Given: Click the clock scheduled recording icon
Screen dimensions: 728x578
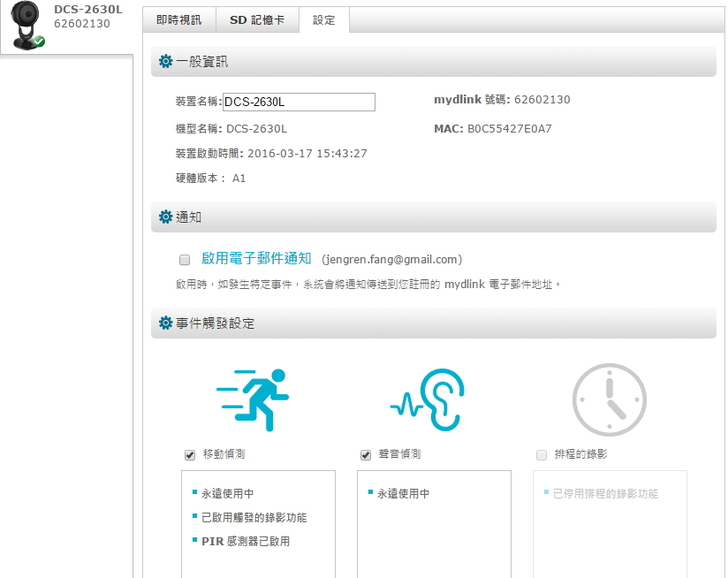Looking at the screenshot, I should (x=609, y=400).
